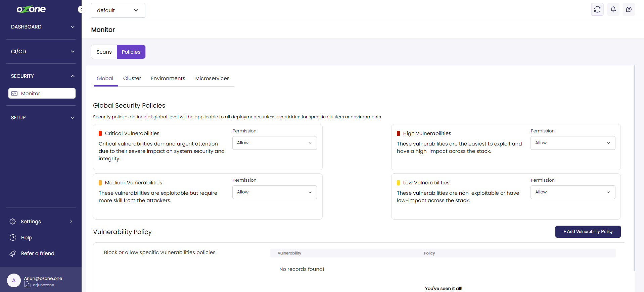Viewport: 644px width, 292px height.
Task: Open Critical Vulnerabilities permission dropdown
Action: click(x=274, y=143)
